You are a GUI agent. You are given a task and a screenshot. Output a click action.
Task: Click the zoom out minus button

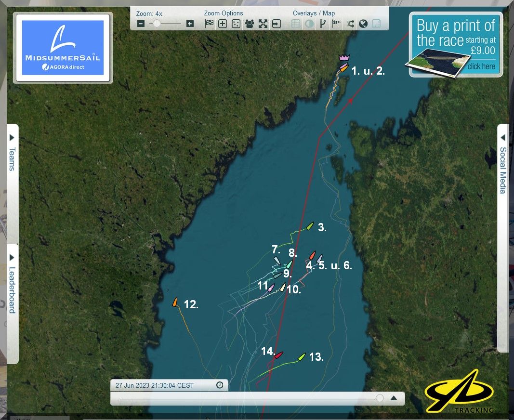click(141, 24)
